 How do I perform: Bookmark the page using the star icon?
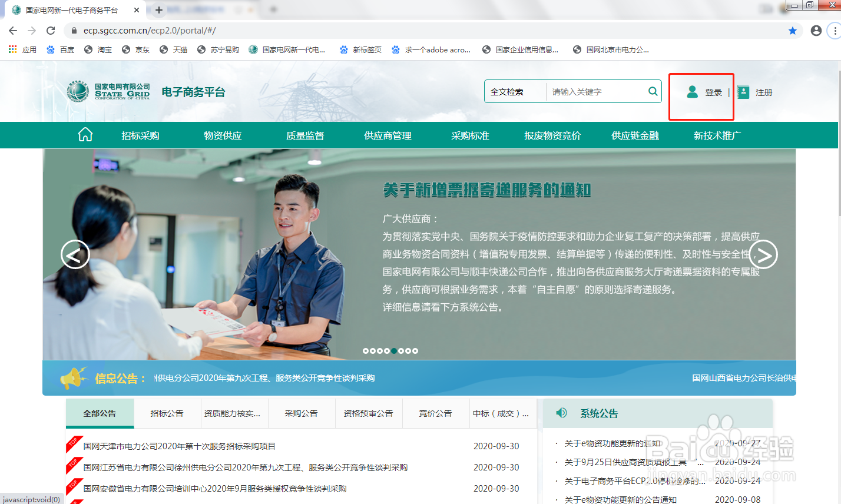(793, 30)
